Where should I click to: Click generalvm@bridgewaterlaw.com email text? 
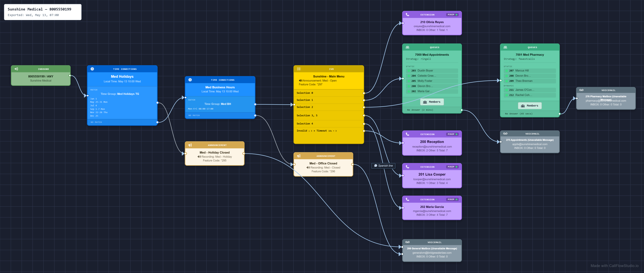[x=432, y=253]
